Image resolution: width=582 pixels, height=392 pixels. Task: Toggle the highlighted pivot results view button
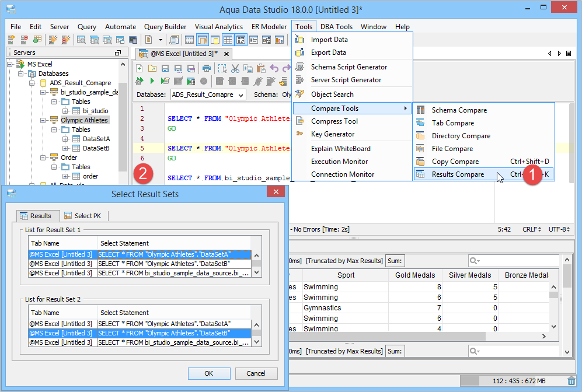click(241, 40)
